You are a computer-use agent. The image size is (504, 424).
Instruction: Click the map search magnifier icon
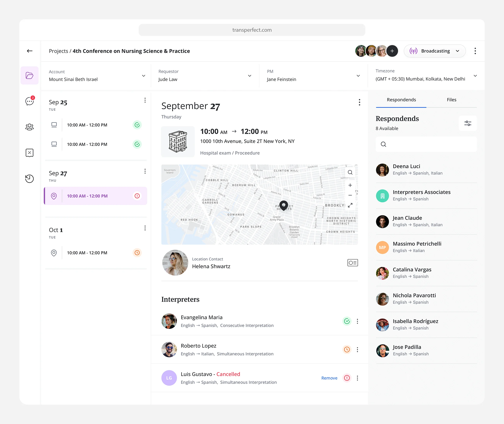click(350, 172)
